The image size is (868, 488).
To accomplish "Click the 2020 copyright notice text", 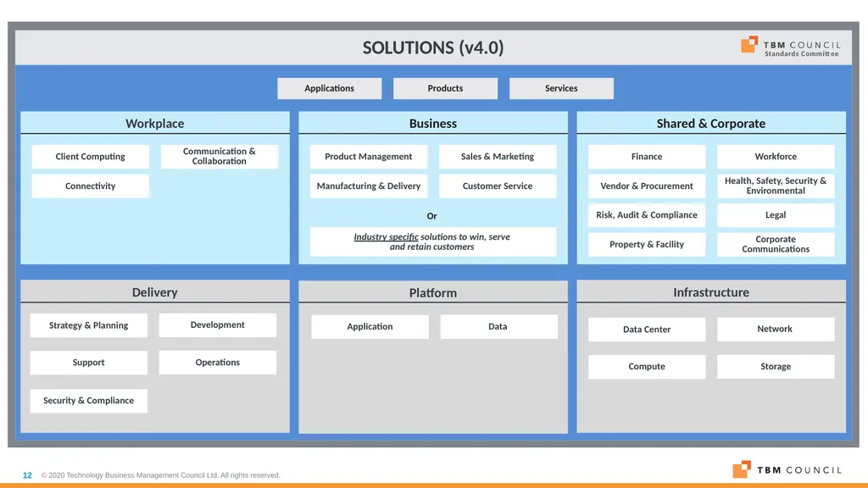I will tap(160, 475).
